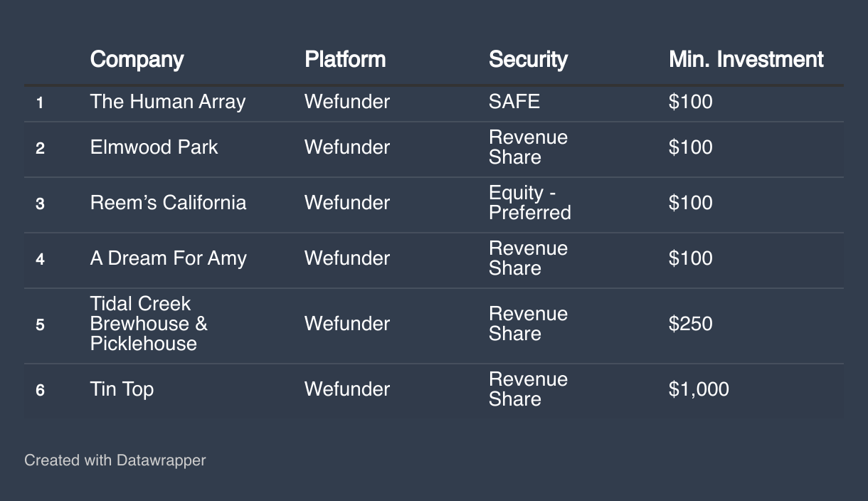Open the Created with Datawrapper link
Viewport: 868px width, 501px height.
click(x=115, y=460)
